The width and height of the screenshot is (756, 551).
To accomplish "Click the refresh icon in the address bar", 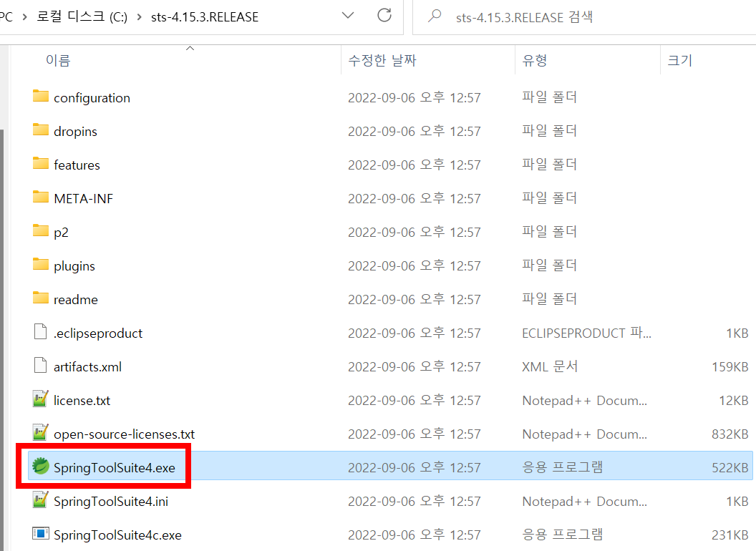I will [x=384, y=16].
